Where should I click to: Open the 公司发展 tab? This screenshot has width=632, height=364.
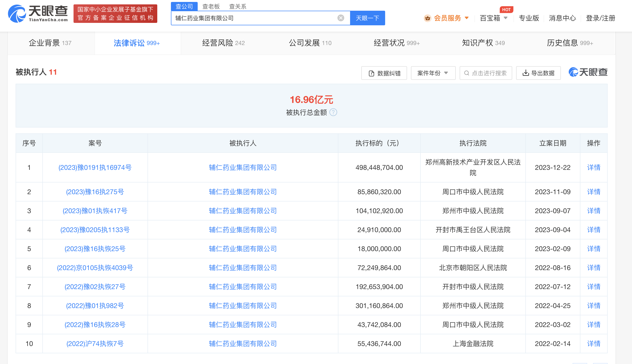click(310, 43)
